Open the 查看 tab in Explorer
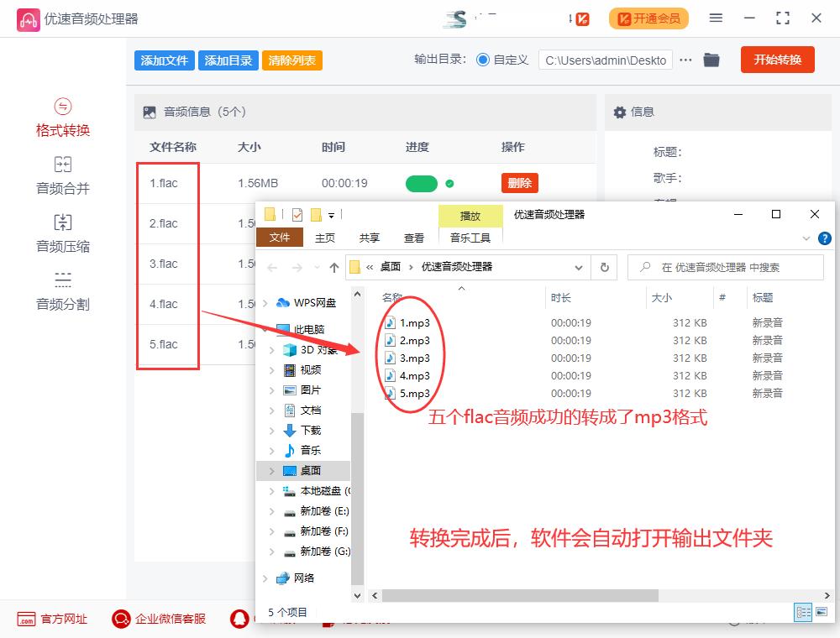Screen dimensions: 840x638 [x=414, y=238]
